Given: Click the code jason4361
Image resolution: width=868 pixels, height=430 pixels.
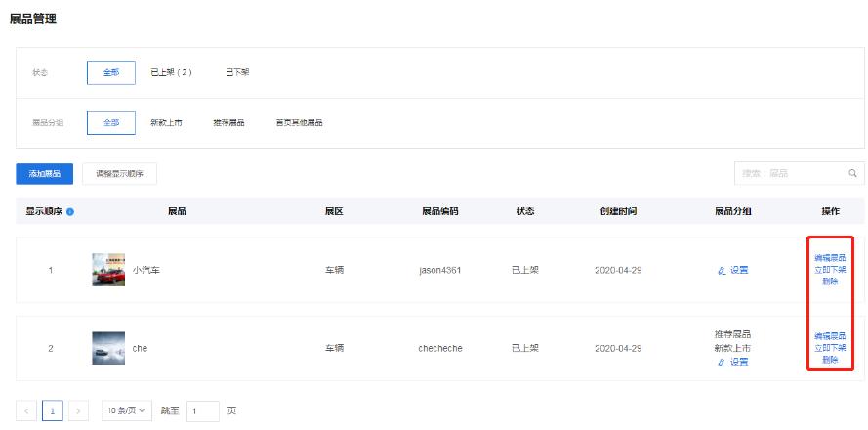Looking at the screenshot, I should [440, 271].
